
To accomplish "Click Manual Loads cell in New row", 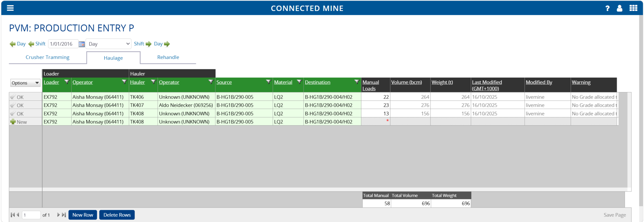I will [x=375, y=122].
